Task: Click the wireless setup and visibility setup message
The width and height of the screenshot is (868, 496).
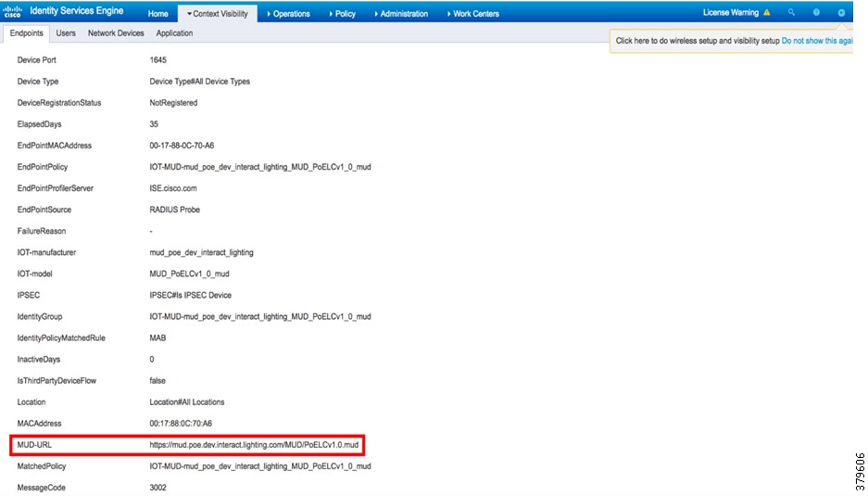Action: click(698, 41)
